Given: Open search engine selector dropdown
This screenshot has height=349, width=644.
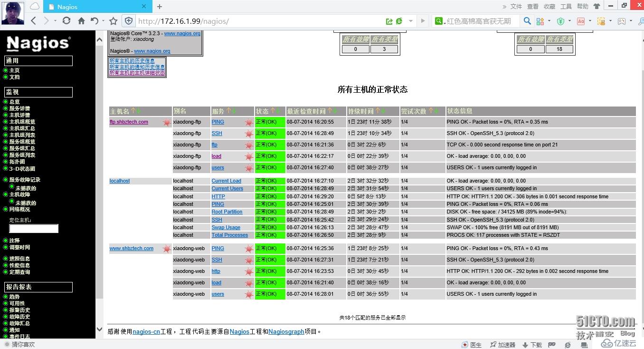Looking at the screenshot, I should click(x=439, y=21).
